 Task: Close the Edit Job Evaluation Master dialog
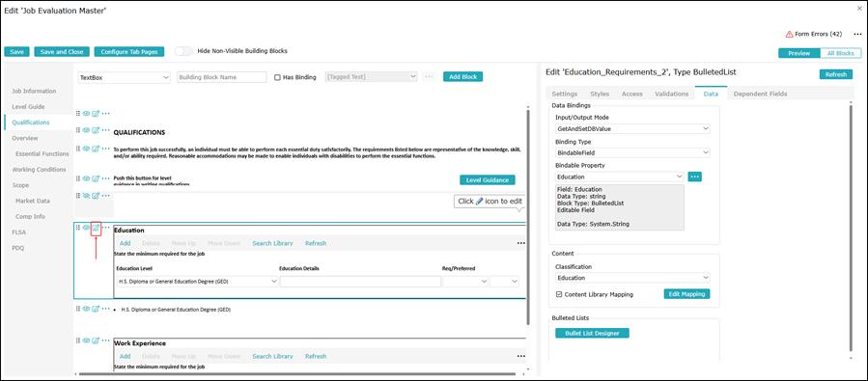tap(859, 9)
